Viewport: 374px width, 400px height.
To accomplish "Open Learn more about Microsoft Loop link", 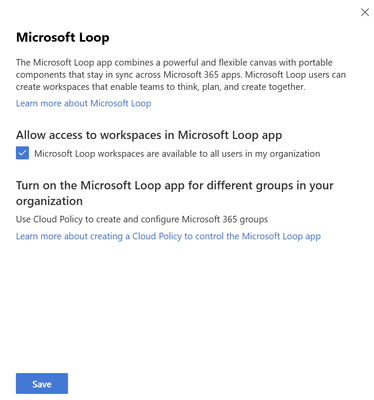I will [83, 103].
